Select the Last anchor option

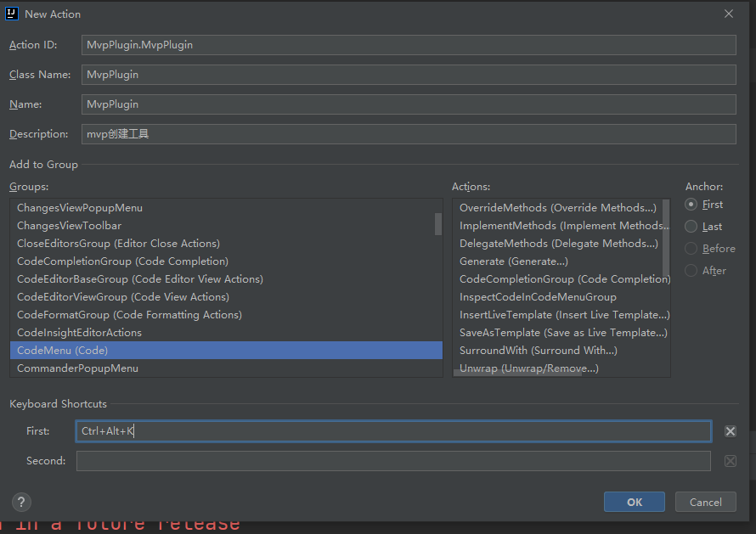[691, 227]
